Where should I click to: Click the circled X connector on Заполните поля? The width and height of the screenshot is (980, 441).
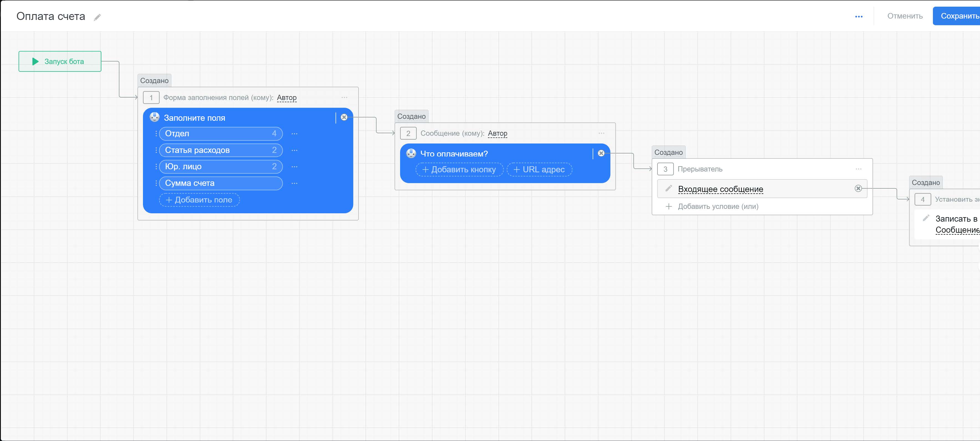(344, 117)
